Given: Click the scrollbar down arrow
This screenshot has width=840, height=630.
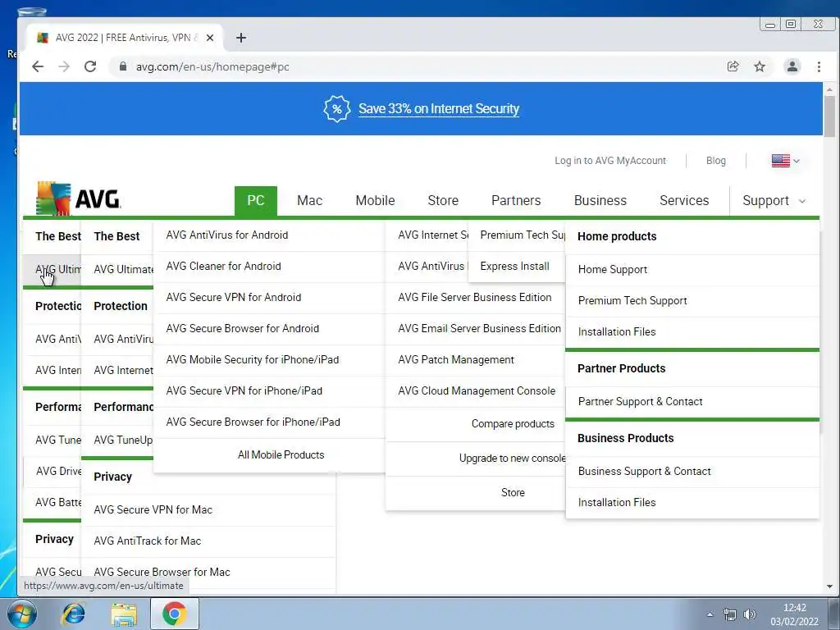Looking at the screenshot, I should [829, 587].
